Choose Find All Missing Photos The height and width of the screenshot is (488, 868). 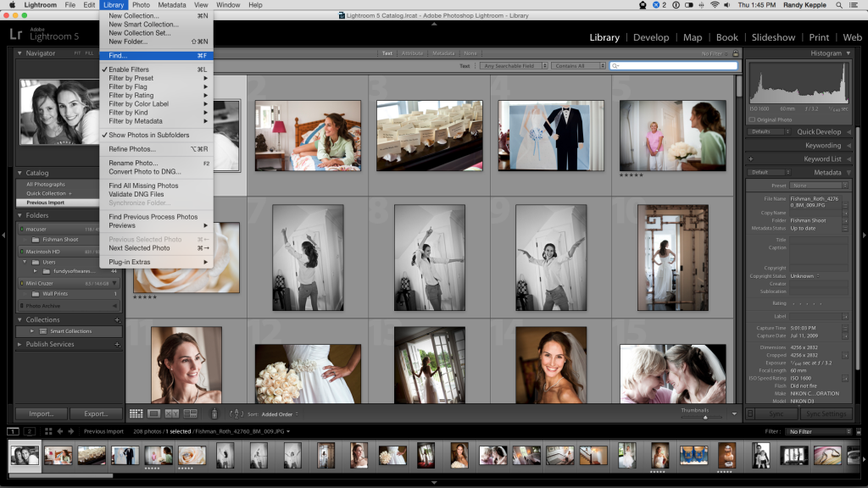(156, 186)
